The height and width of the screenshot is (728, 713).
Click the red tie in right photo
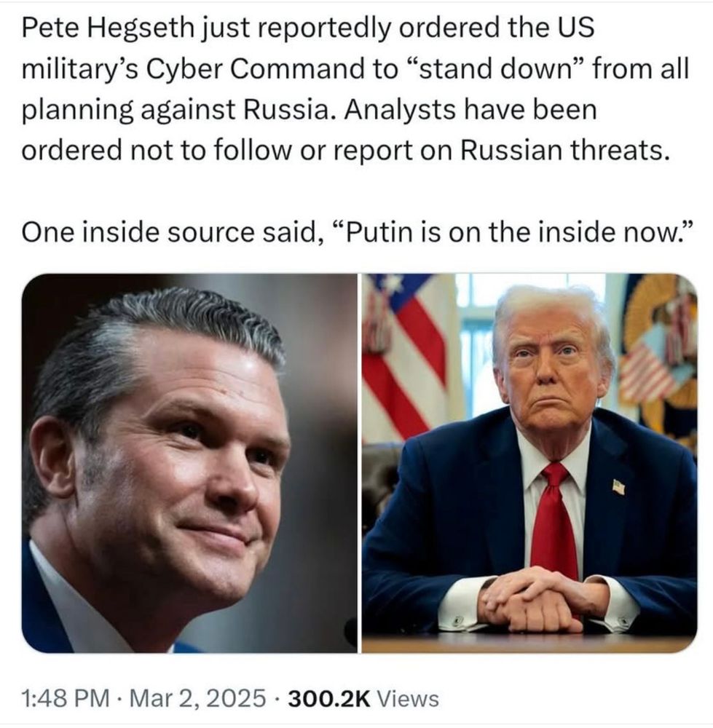pos(554,520)
